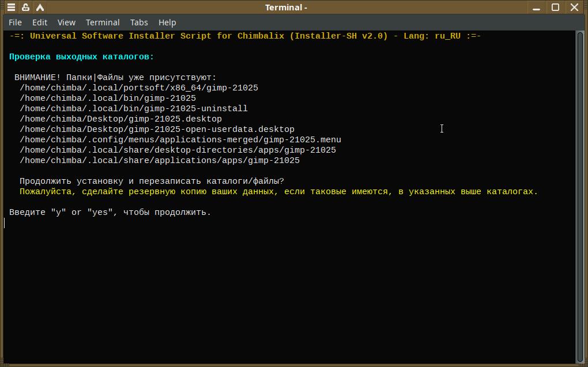Image resolution: width=588 pixels, height=367 pixels.
Task: Click path ending 'gimp-21025-open-userdata.desktop'
Action: click(157, 129)
